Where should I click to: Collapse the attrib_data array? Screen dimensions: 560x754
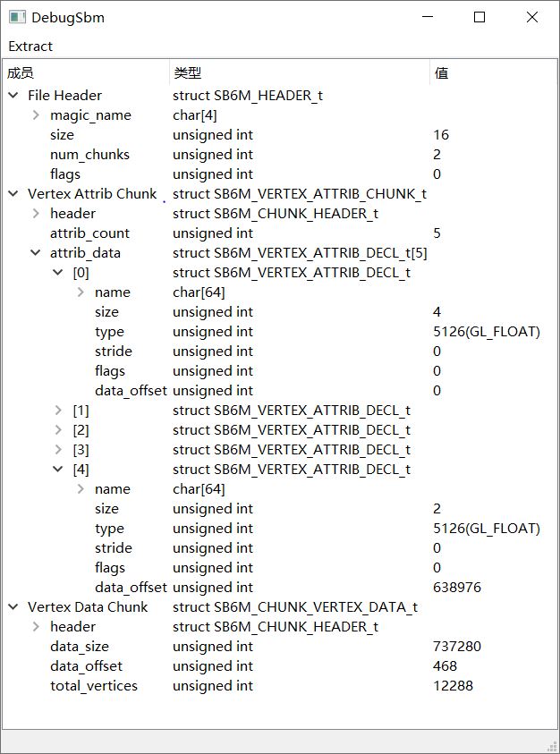coord(36,252)
